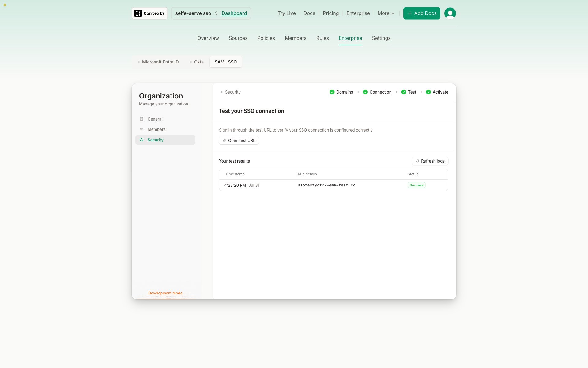The image size is (588, 368).
Task: Go to the Domains step
Action: click(341, 92)
